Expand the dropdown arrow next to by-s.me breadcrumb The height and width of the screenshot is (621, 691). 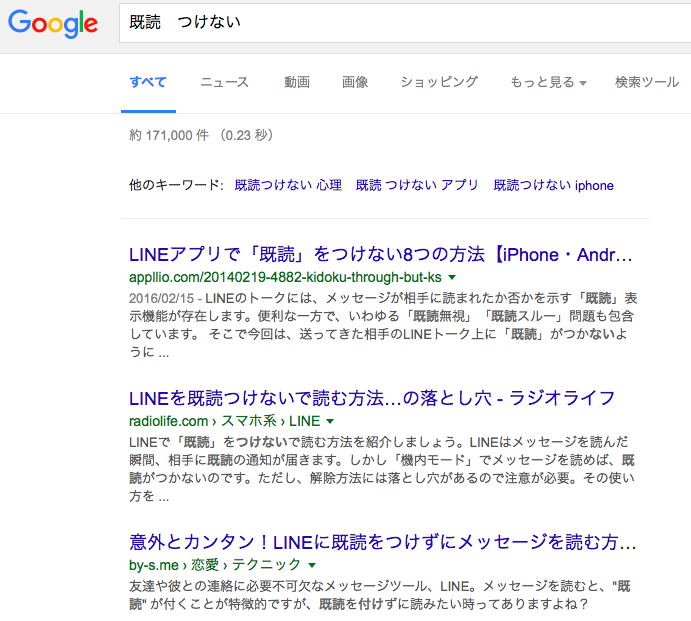coord(312,565)
